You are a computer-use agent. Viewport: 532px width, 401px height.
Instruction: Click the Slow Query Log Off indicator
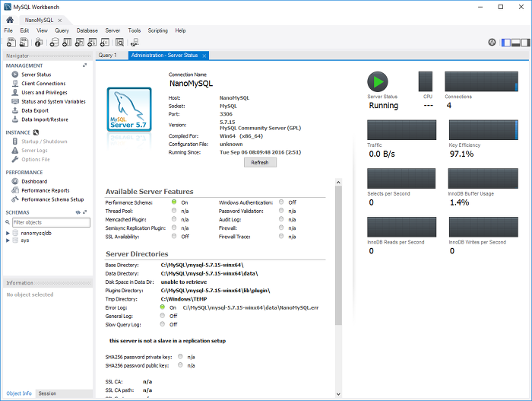point(163,324)
